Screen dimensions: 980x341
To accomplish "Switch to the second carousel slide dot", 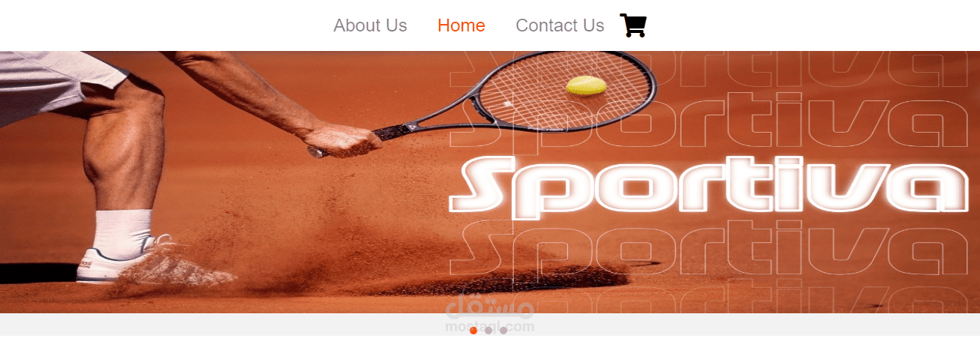I will [488, 331].
